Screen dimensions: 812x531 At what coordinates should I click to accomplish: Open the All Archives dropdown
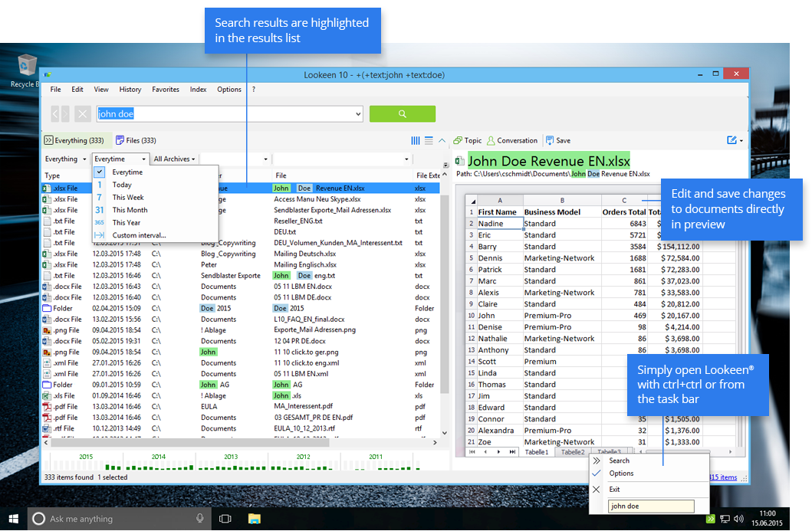pyautogui.click(x=174, y=159)
